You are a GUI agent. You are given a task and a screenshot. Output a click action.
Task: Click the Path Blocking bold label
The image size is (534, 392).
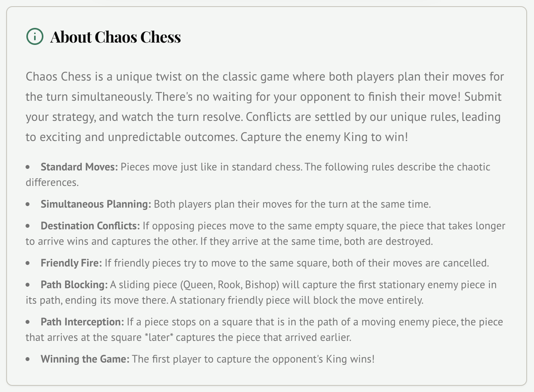point(74,285)
